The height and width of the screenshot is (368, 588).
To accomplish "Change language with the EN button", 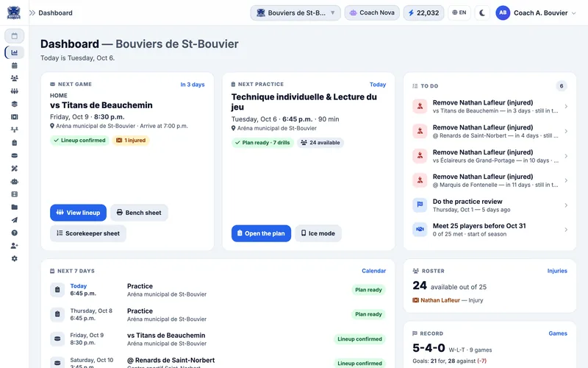I will [x=459, y=13].
